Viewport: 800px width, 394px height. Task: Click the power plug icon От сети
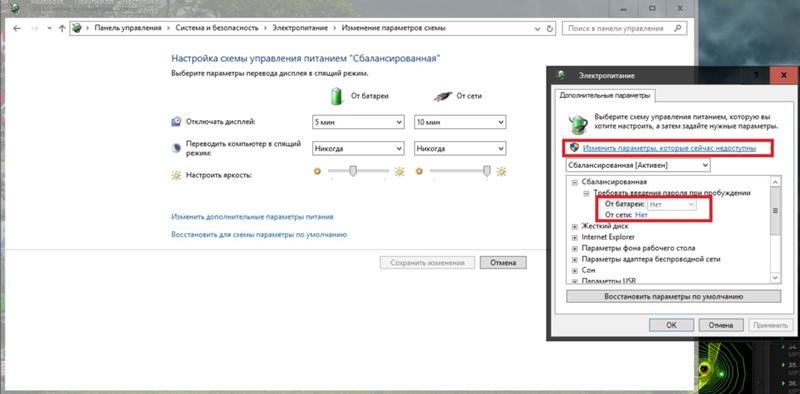tap(443, 96)
